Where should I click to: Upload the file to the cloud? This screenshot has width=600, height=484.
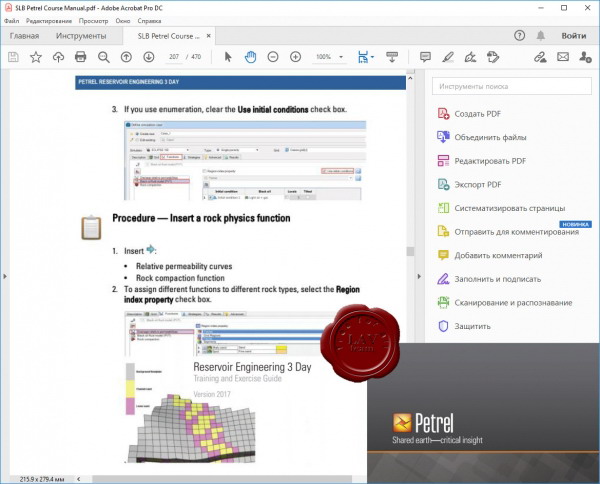tap(58, 57)
